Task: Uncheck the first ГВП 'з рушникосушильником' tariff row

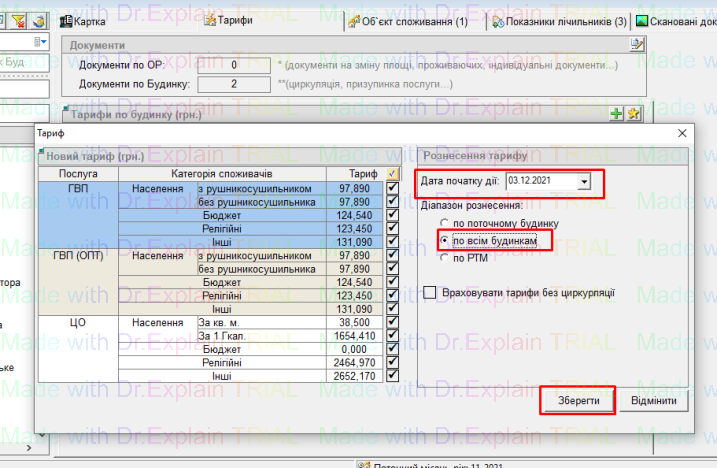Action: (x=392, y=188)
